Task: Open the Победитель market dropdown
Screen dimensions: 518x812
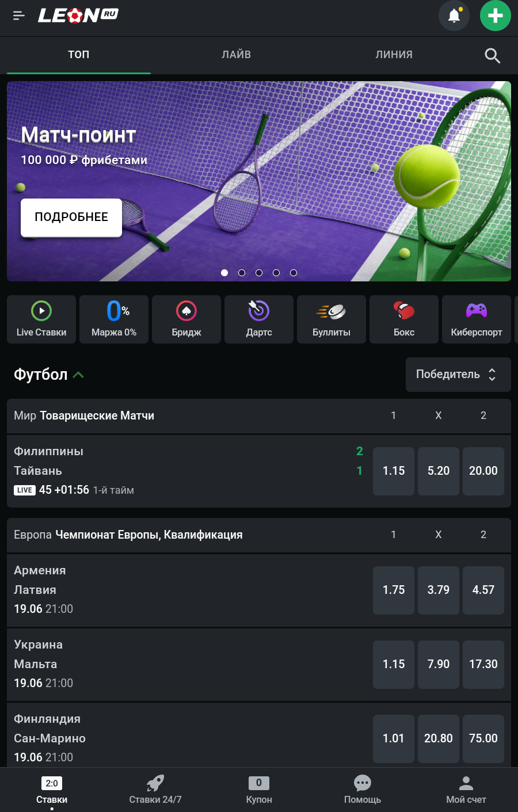Action: [458, 375]
